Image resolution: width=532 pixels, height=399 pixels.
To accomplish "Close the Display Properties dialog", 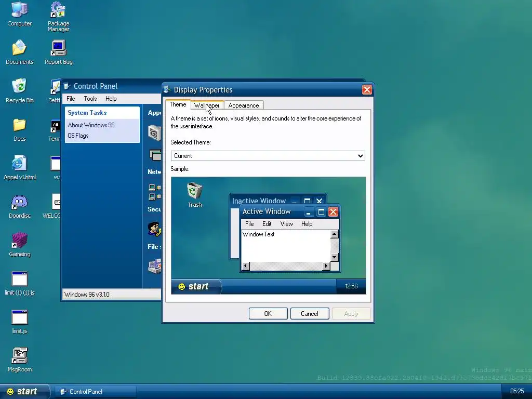I will click(367, 89).
